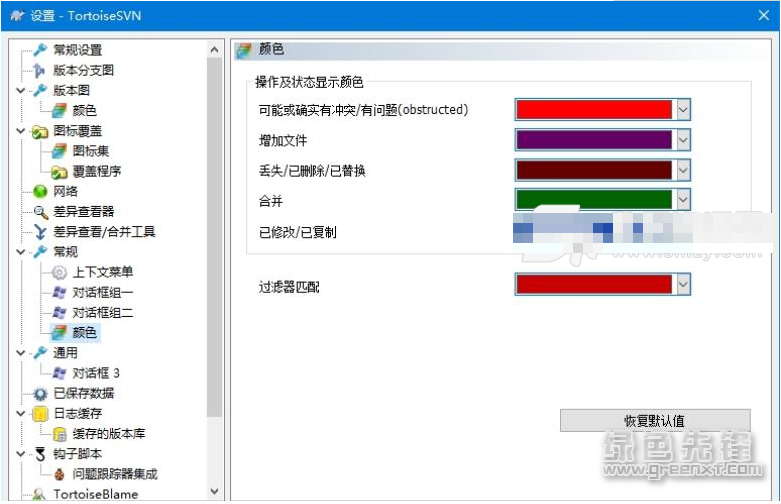The width and height of the screenshot is (781, 504).
Task: Click the database icon for 缓存的版本库
Action: tap(59, 434)
